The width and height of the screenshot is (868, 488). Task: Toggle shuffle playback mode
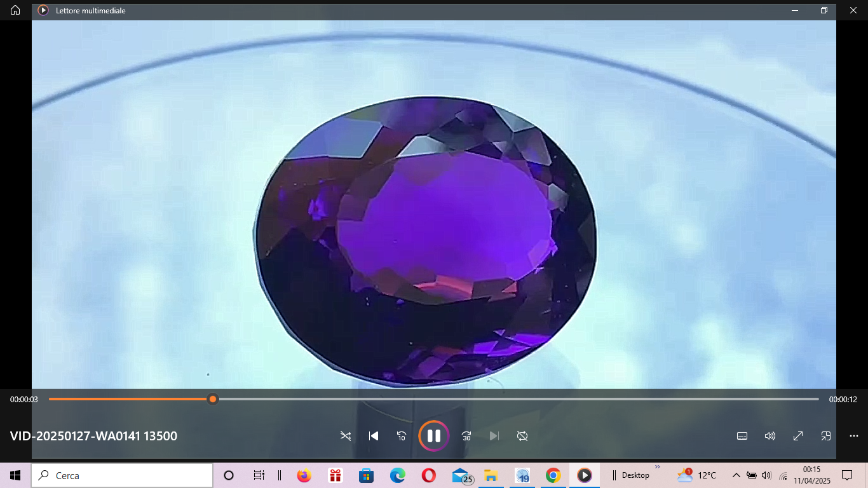pos(346,436)
